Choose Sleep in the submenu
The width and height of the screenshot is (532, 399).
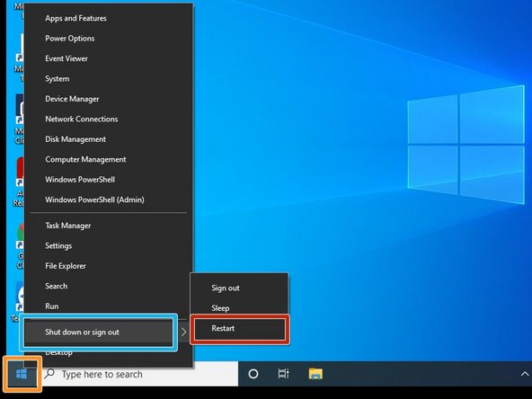point(239,308)
